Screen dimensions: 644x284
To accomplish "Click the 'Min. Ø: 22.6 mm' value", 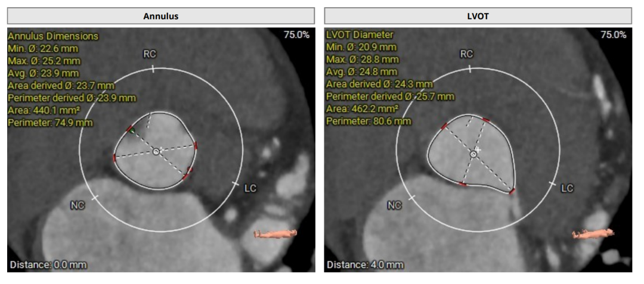I will 43,48.
